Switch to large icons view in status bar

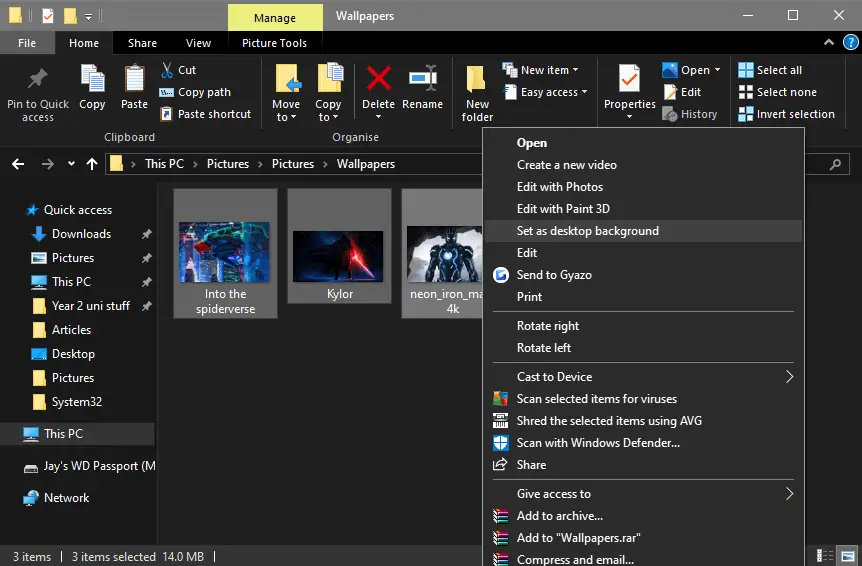(x=848, y=556)
